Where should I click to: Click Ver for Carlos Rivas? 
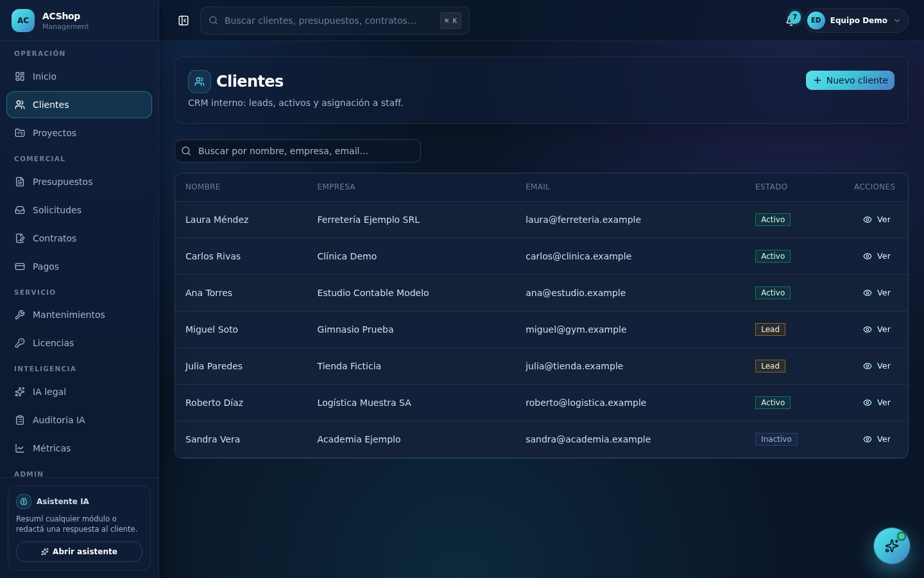click(x=877, y=256)
